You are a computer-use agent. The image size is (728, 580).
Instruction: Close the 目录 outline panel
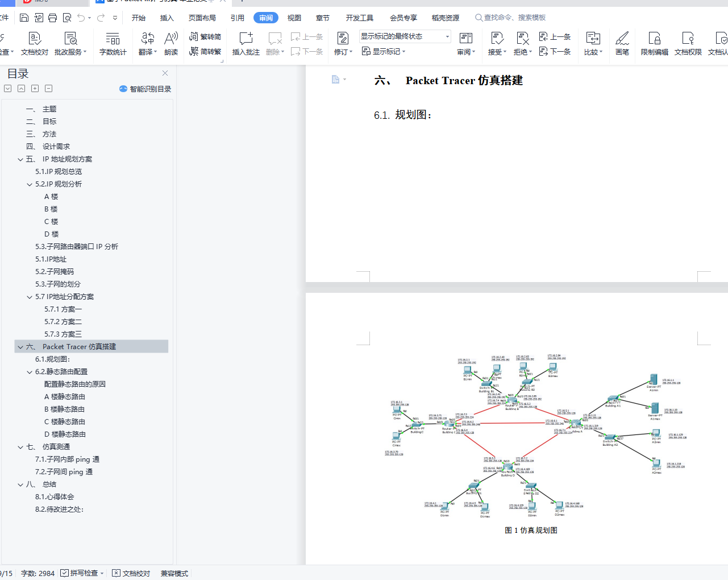point(165,73)
